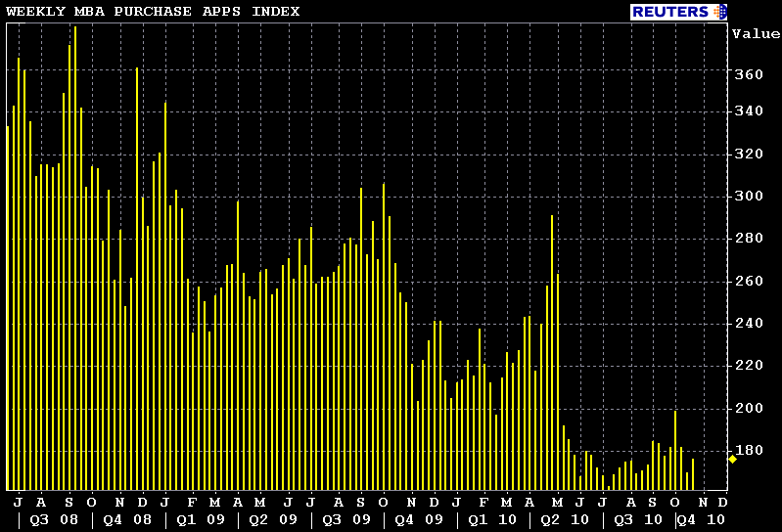The width and height of the screenshot is (782, 532).
Task: Click the Reuters dotted globe icon
Action: click(x=721, y=12)
